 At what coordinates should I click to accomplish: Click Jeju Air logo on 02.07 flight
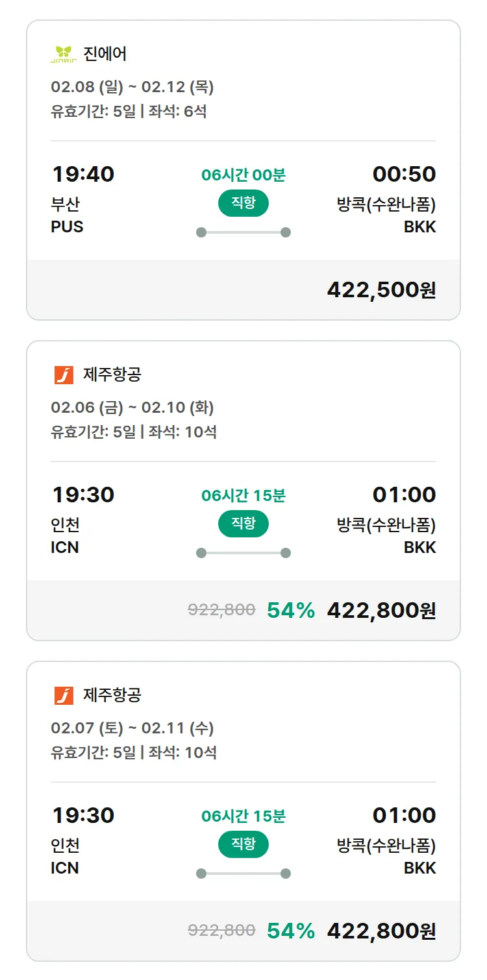(64, 695)
